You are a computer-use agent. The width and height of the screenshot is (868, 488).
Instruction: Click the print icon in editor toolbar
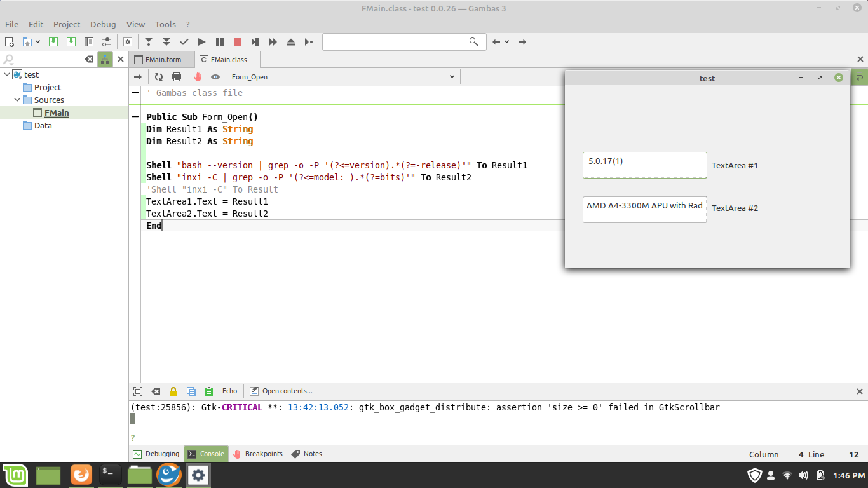tap(177, 77)
